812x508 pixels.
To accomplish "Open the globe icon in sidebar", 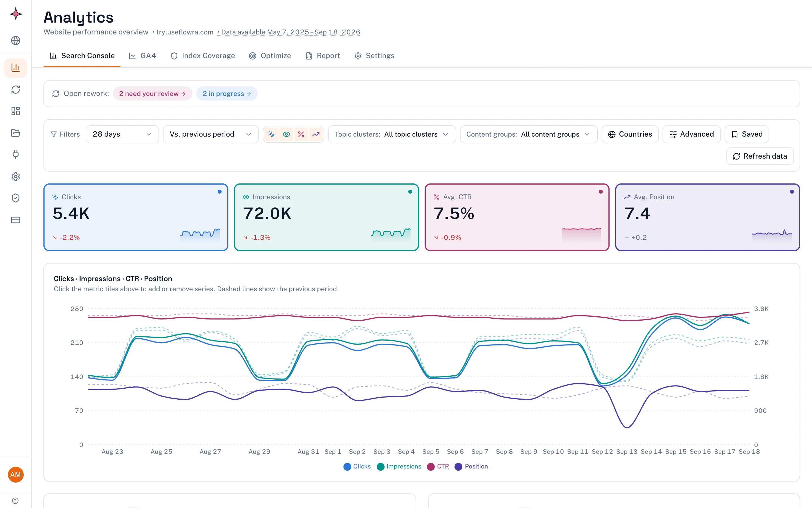I will (16, 40).
